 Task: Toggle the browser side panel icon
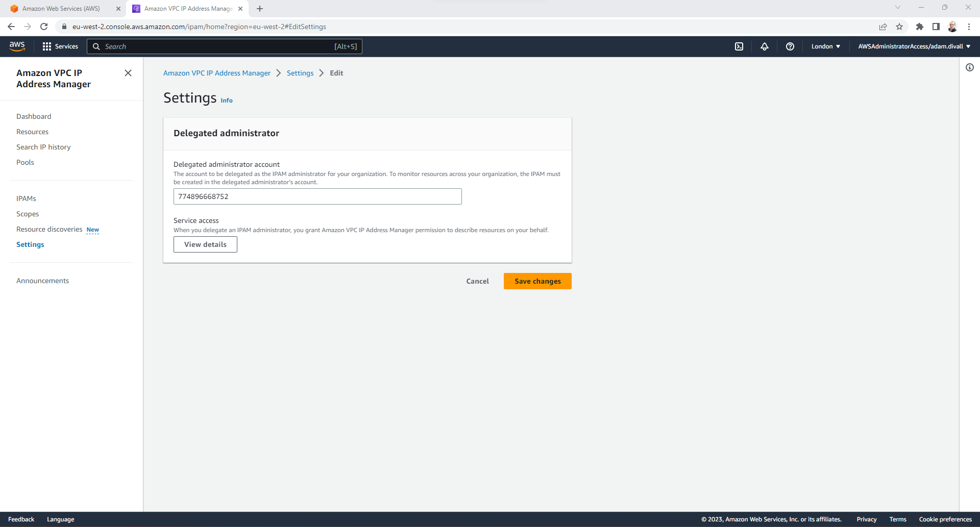(x=936, y=27)
